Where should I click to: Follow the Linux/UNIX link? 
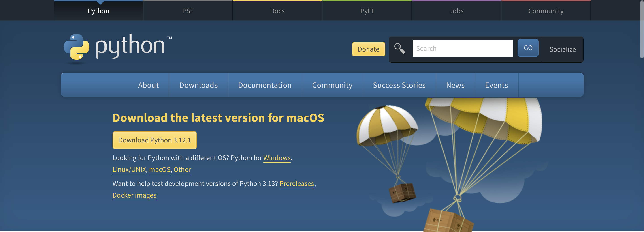point(129,170)
